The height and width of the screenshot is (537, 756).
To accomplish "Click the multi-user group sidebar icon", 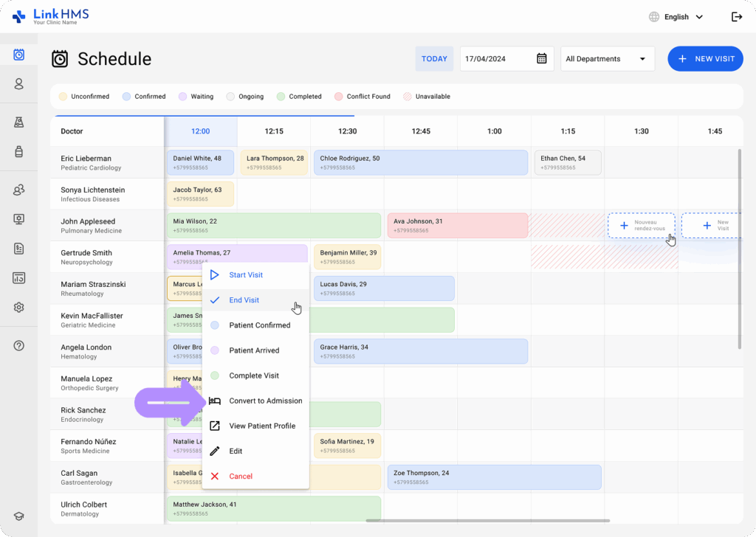I will pos(19,190).
